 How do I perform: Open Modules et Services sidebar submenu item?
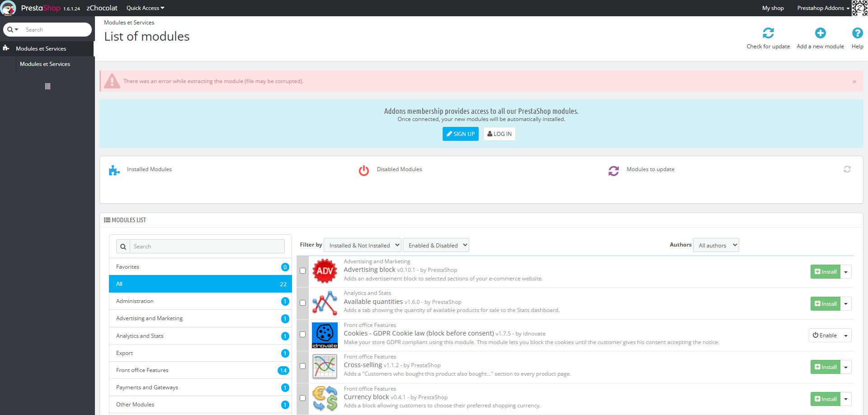pos(45,64)
